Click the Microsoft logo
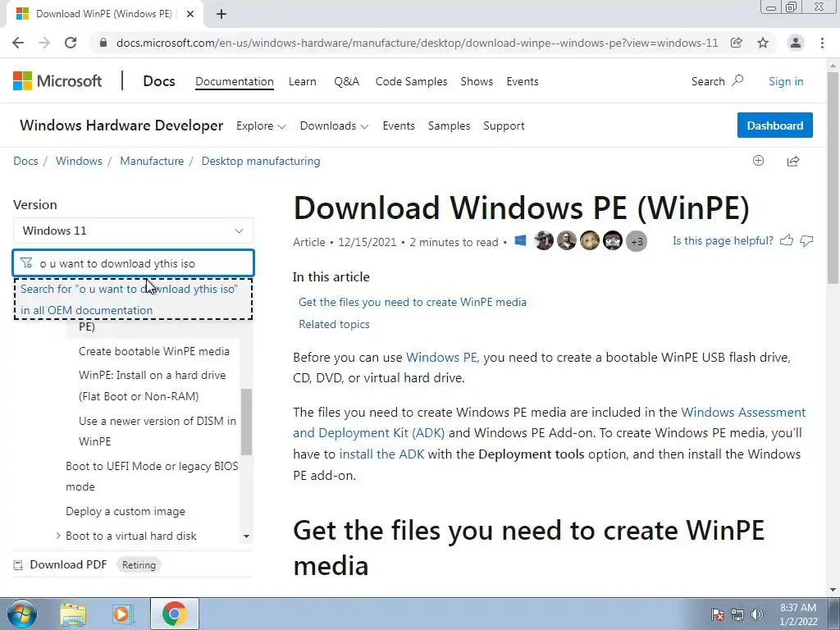 click(57, 81)
